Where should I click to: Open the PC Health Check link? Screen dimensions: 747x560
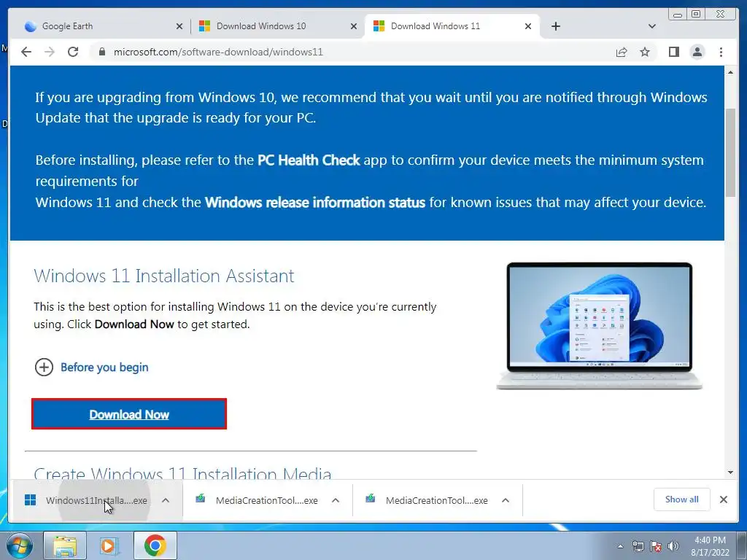[309, 160]
